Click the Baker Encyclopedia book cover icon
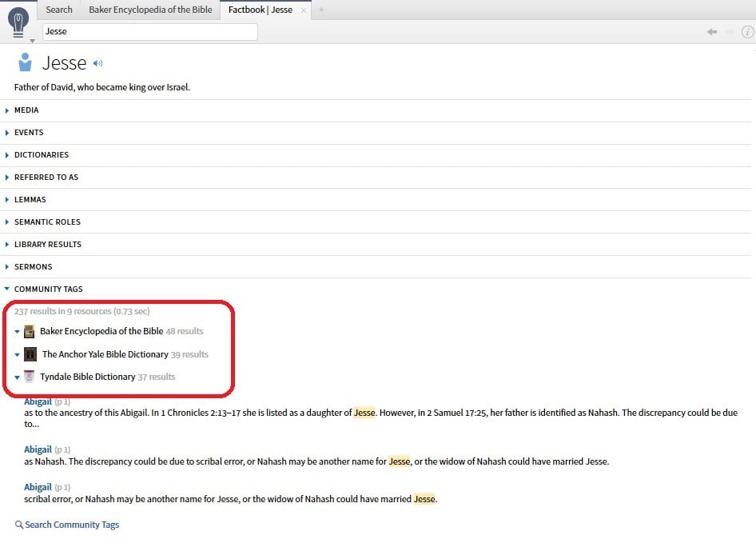Viewport: 756px width, 539px height. [29, 332]
